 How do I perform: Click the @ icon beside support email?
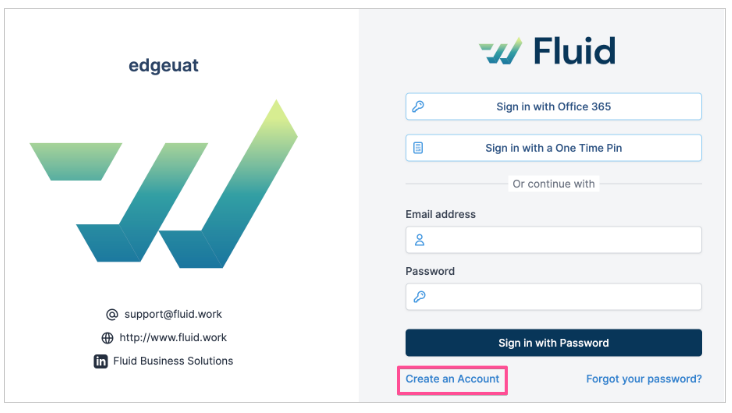point(112,315)
